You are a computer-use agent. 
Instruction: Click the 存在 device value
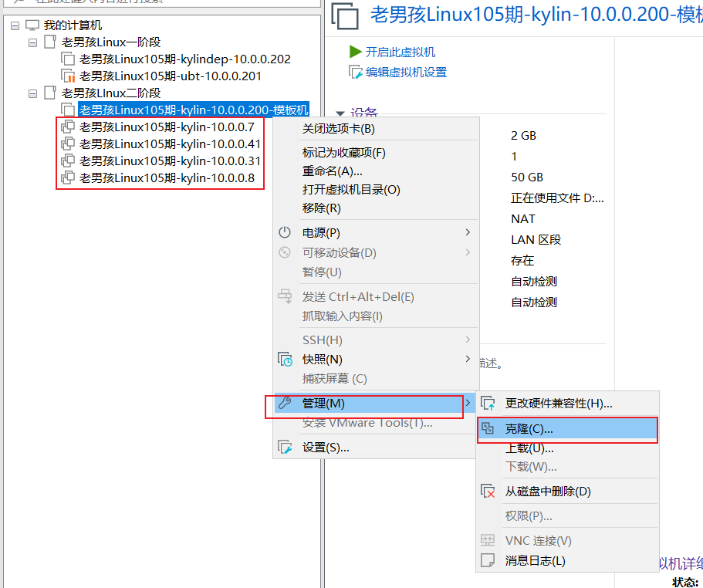[522, 260]
